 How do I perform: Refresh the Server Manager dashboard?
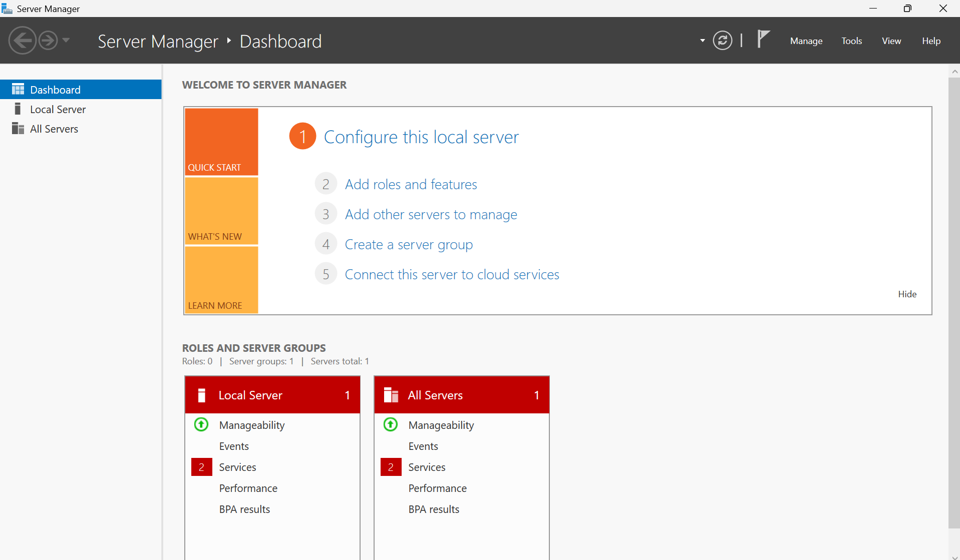(x=722, y=41)
